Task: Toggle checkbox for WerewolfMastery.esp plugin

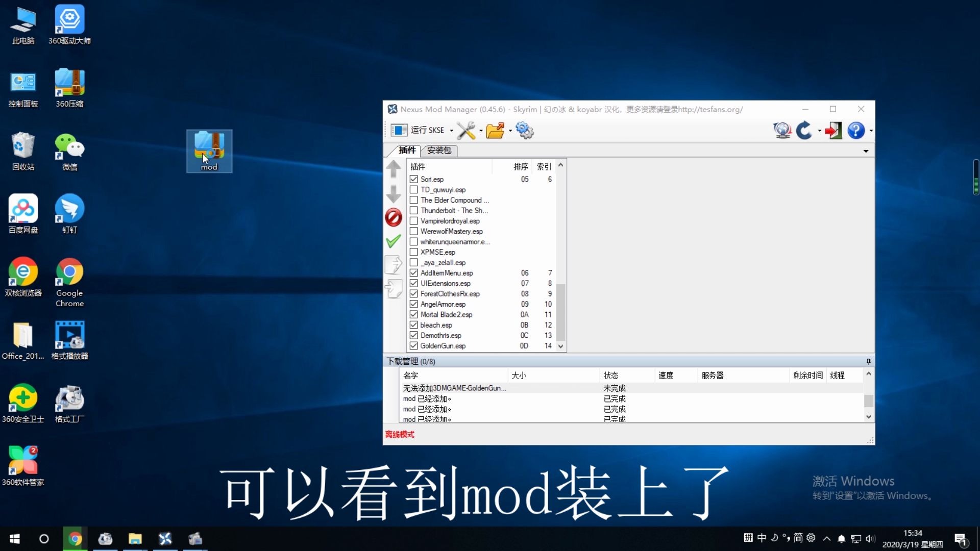Action: (414, 231)
